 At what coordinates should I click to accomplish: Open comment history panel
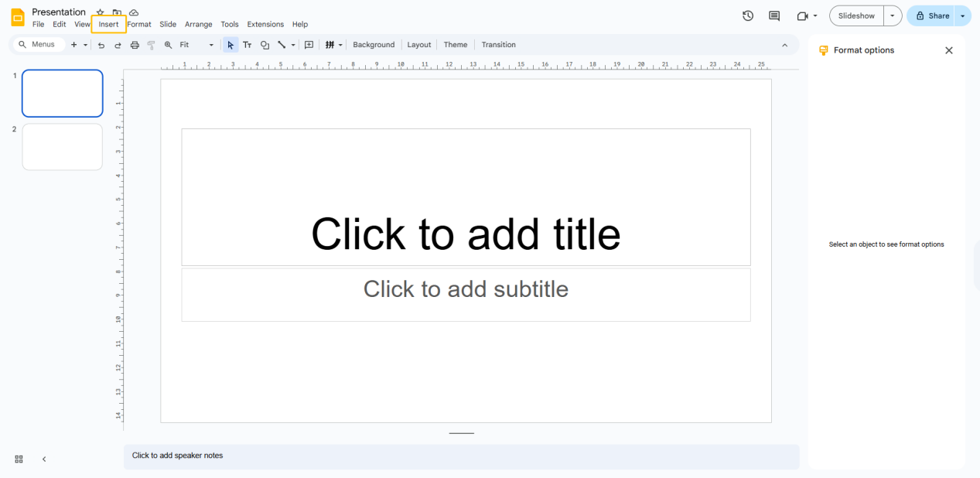[773, 15]
